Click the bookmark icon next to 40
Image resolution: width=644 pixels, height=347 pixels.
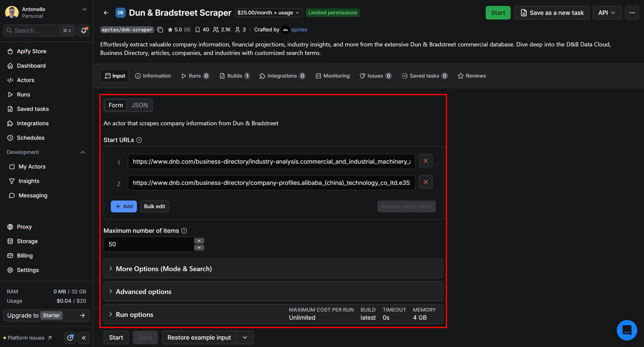point(197,30)
